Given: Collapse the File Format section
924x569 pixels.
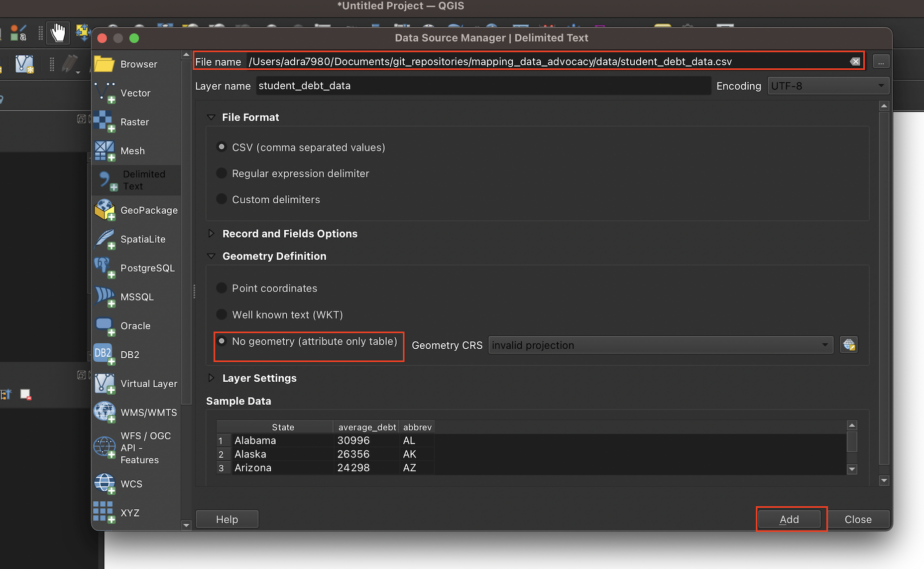Looking at the screenshot, I should click(x=211, y=118).
